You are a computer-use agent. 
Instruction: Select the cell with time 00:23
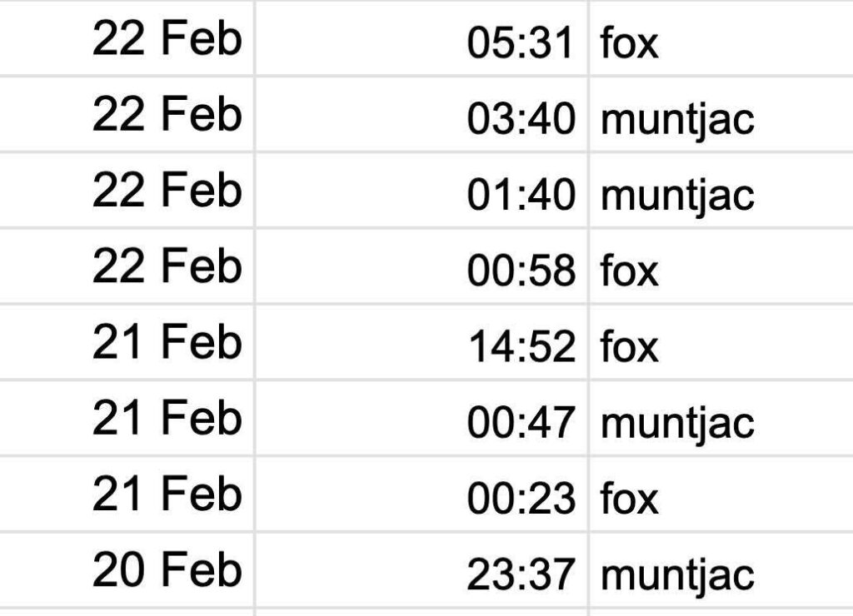pyautogui.click(x=520, y=498)
